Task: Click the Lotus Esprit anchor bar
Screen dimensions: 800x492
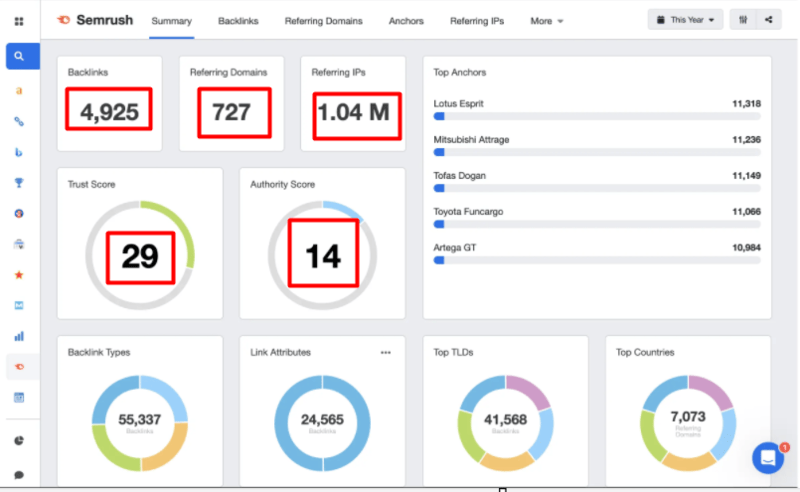Action: coord(597,116)
